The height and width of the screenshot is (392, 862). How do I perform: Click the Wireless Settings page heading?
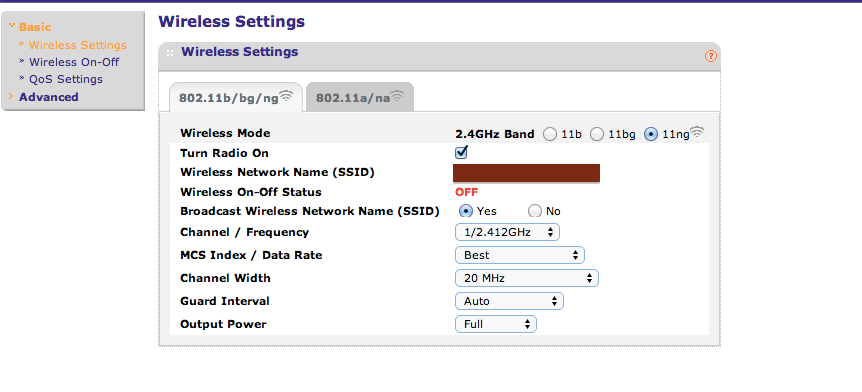pyautogui.click(x=231, y=22)
